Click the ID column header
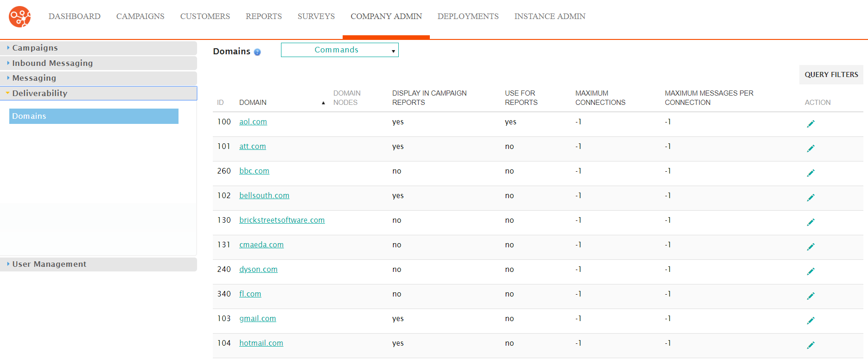 pos(220,103)
